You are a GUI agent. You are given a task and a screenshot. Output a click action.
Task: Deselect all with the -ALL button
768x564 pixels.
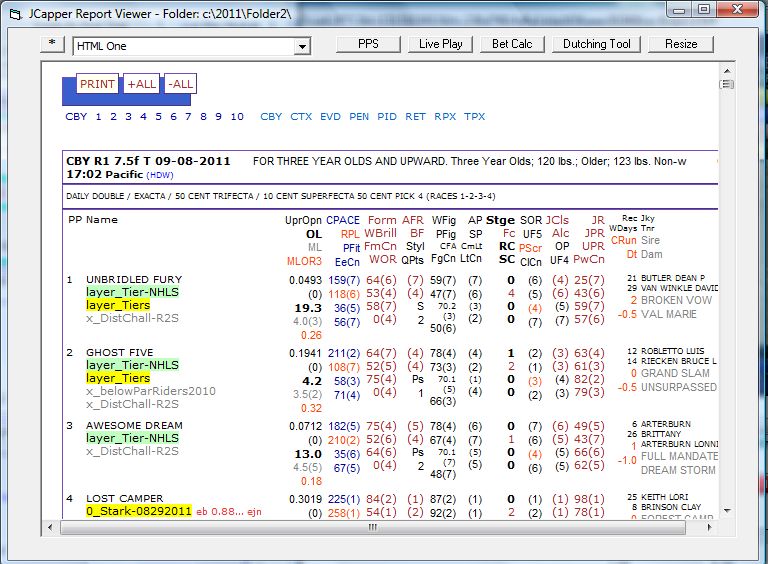(180, 84)
